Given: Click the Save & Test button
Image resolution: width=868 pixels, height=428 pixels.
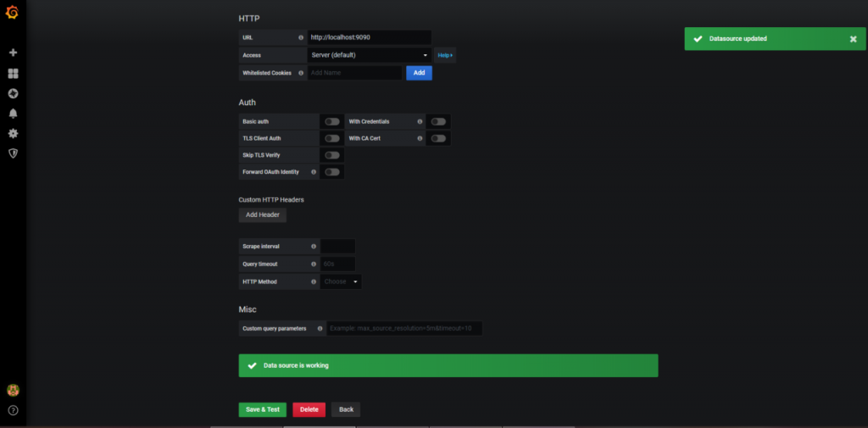Looking at the screenshot, I should click(263, 409).
